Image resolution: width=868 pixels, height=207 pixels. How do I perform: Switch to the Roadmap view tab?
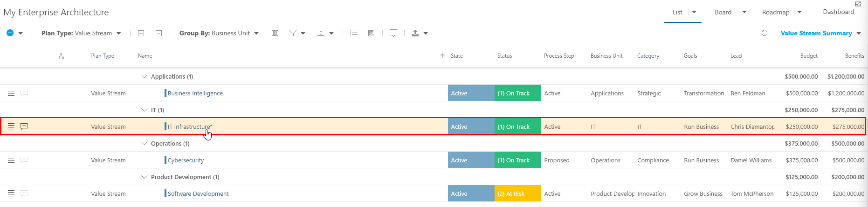coord(776,12)
